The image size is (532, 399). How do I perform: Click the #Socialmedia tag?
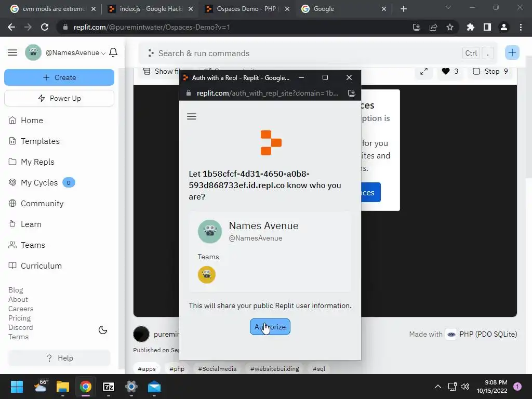pyautogui.click(x=217, y=369)
